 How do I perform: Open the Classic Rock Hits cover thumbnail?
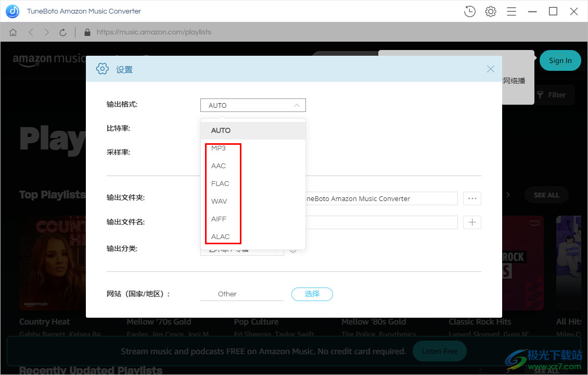pyautogui.click(x=523, y=263)
